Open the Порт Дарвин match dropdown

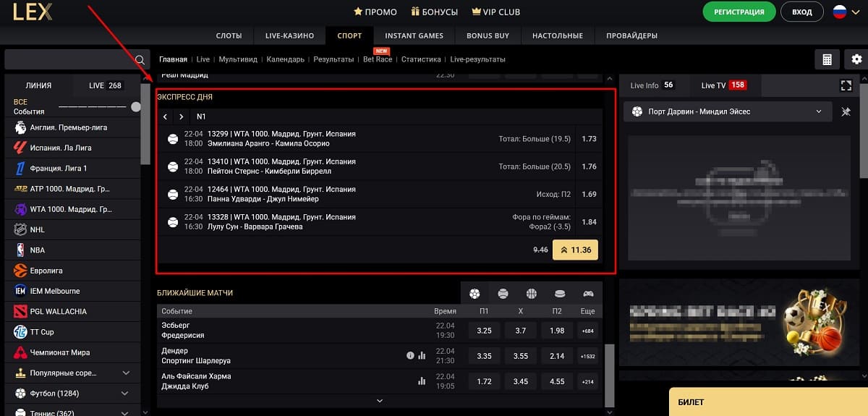point(728,111)
